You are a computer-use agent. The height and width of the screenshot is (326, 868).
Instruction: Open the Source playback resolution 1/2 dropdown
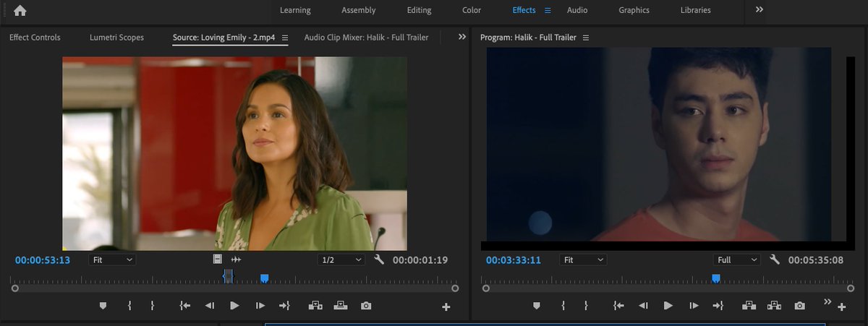pyautogui.click(x=341, y=259)
